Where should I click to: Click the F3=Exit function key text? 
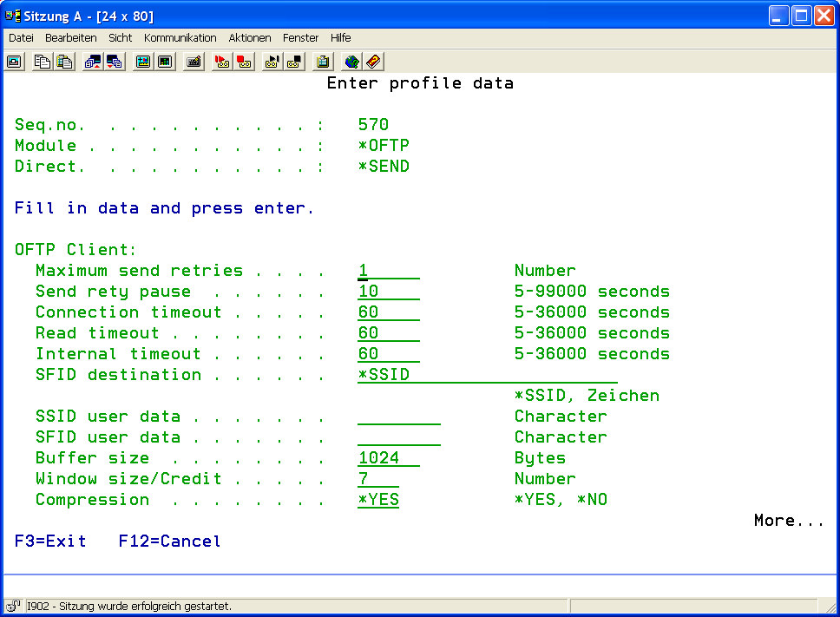tap(50, 542)
